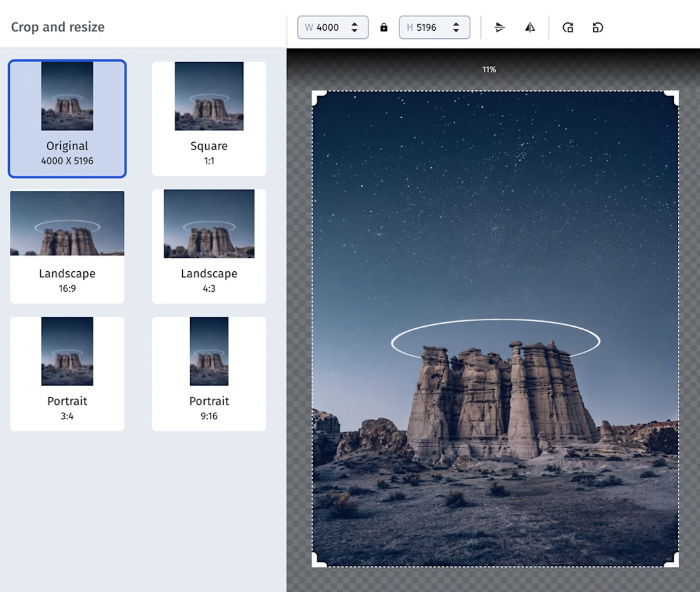The height and width of the screenshot is (592, 700).
Task: Click the flip horizontal icon
Action: point(530,27)
